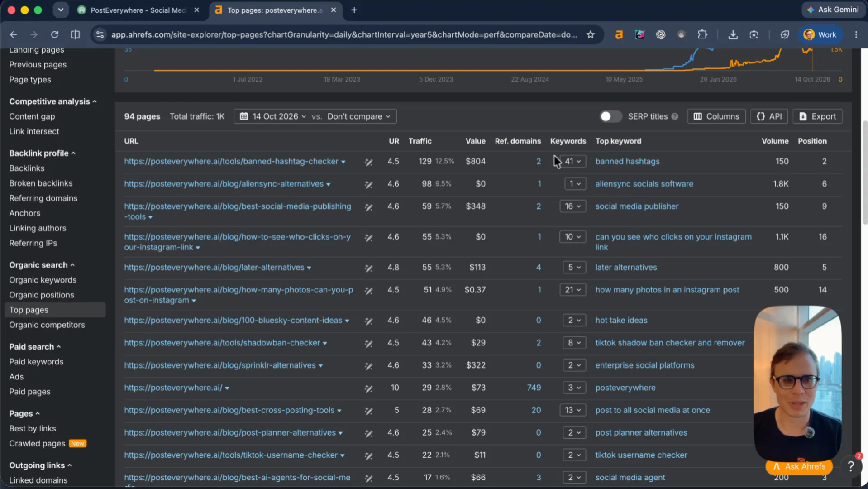
Task: Click the API button
Action: pos(769,116)
